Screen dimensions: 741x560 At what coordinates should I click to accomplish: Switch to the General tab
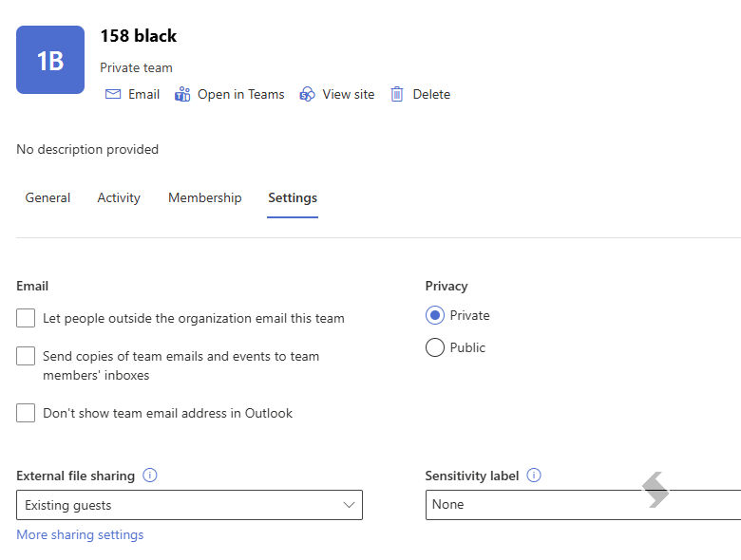click(x=47, y=197)
